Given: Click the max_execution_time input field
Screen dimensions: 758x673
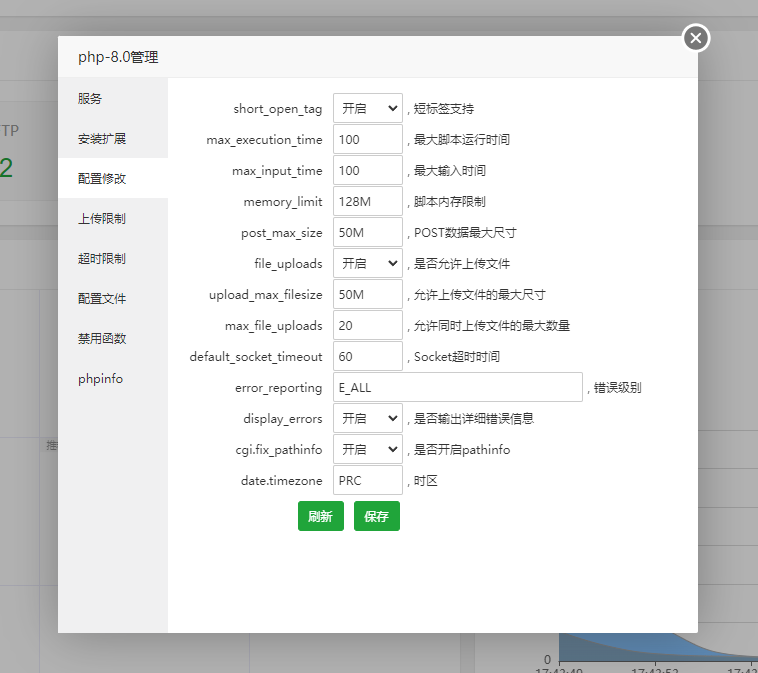Looking at the screenshot, I should point(367,139).
